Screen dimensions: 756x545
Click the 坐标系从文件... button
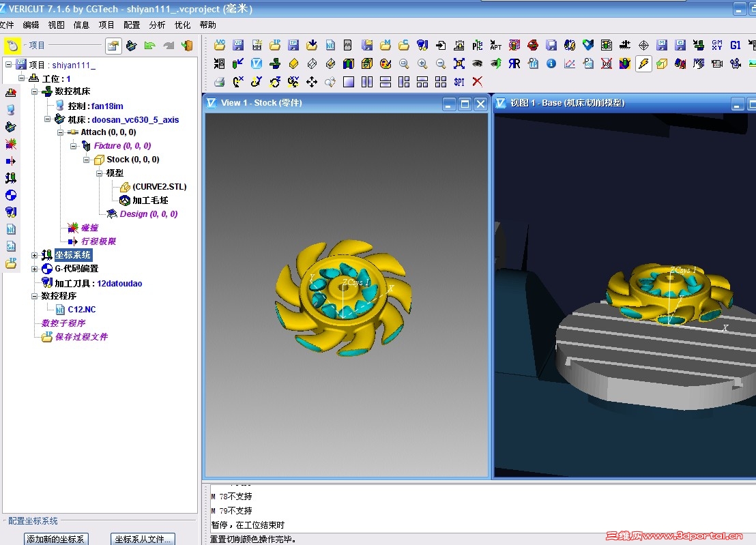143,540
